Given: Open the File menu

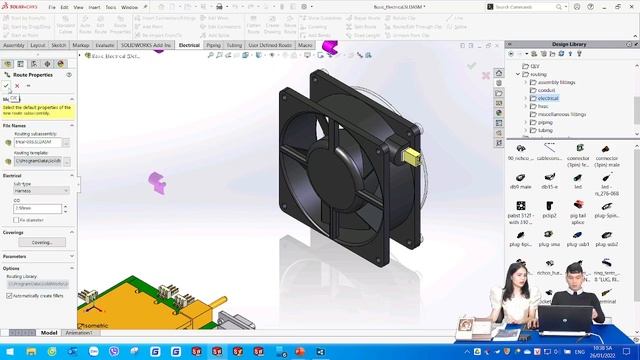Looking at the screenshot, I should coord(52,7).
